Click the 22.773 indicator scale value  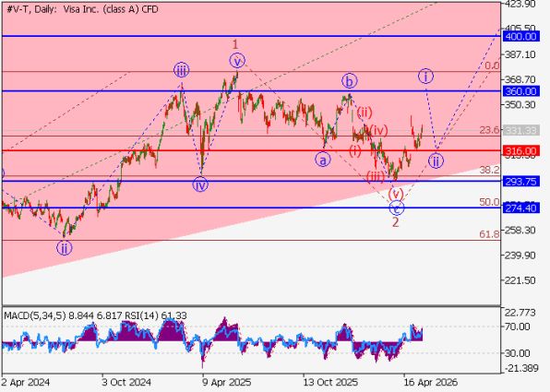coord(520,313)
